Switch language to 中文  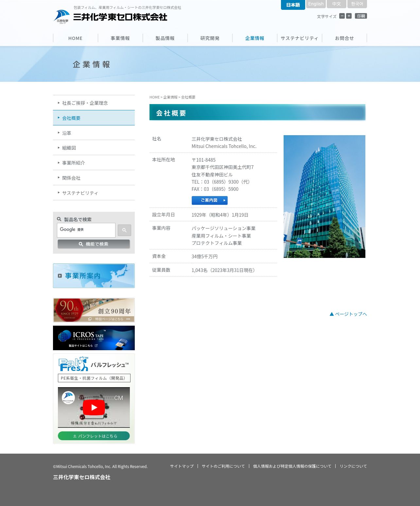point(337,4)
